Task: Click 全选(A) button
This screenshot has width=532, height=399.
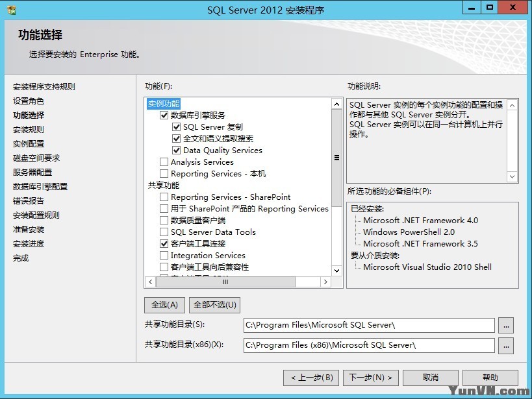Action: click(x=164, y=305)
